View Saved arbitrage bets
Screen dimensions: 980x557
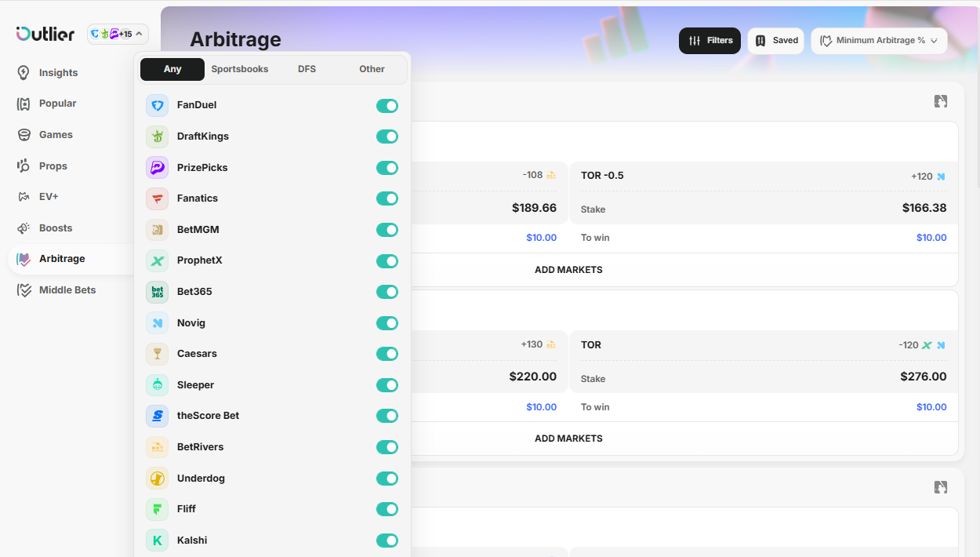click(x=775, y=41)
